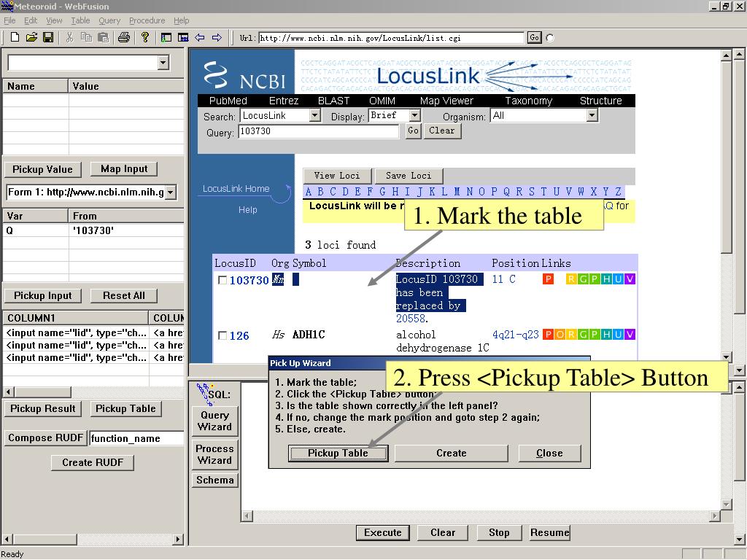
Task: Click the New document toolbar icon
Action: [15, 37]
